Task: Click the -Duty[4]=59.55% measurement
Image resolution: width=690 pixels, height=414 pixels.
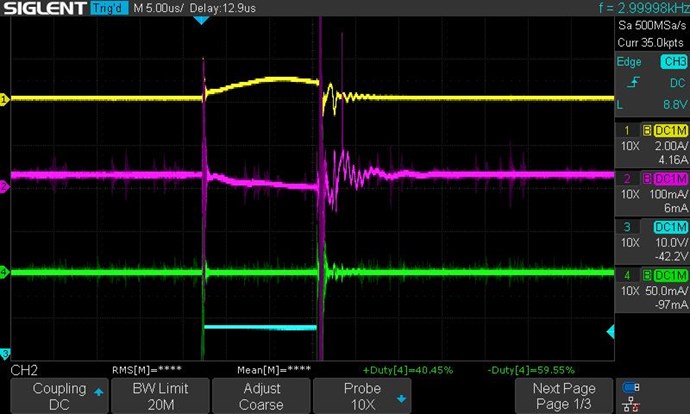Action: click(531, 370)
